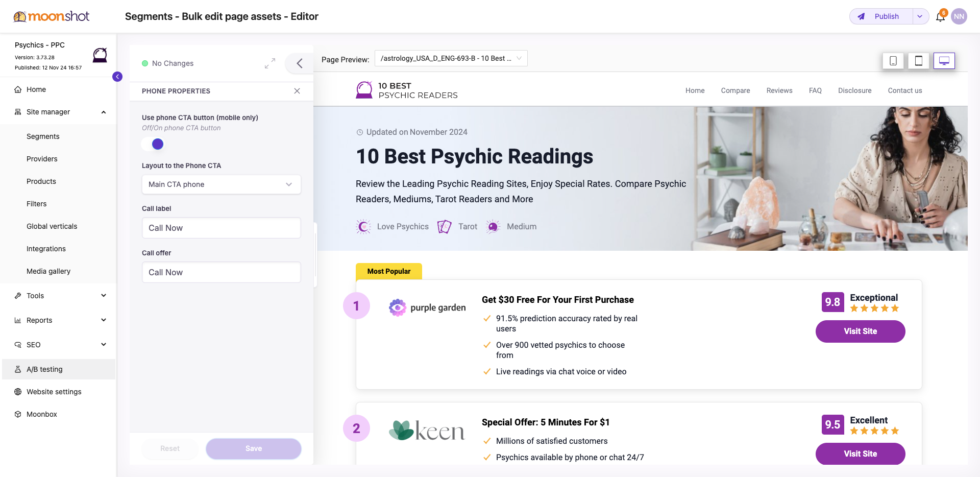This screenshot has width=980, height=477.
Task: Open Global verticals in the sidebar
Action: (52, 226)
